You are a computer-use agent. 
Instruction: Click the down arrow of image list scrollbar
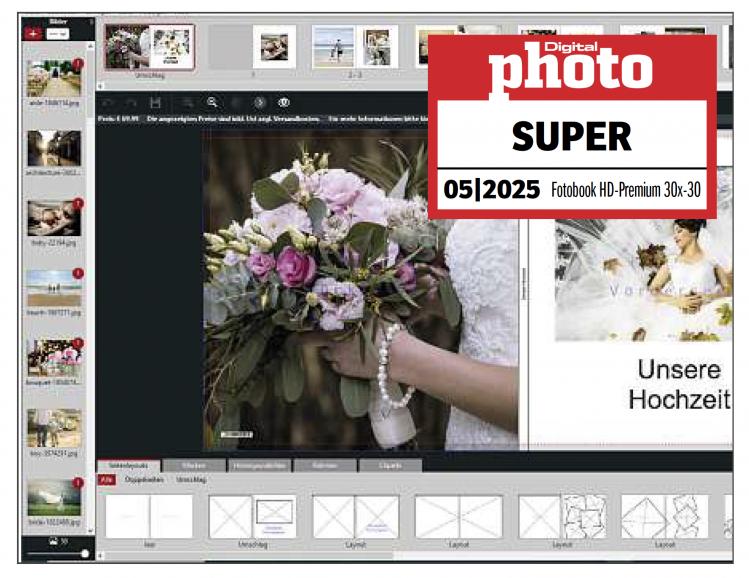point(90,531)
